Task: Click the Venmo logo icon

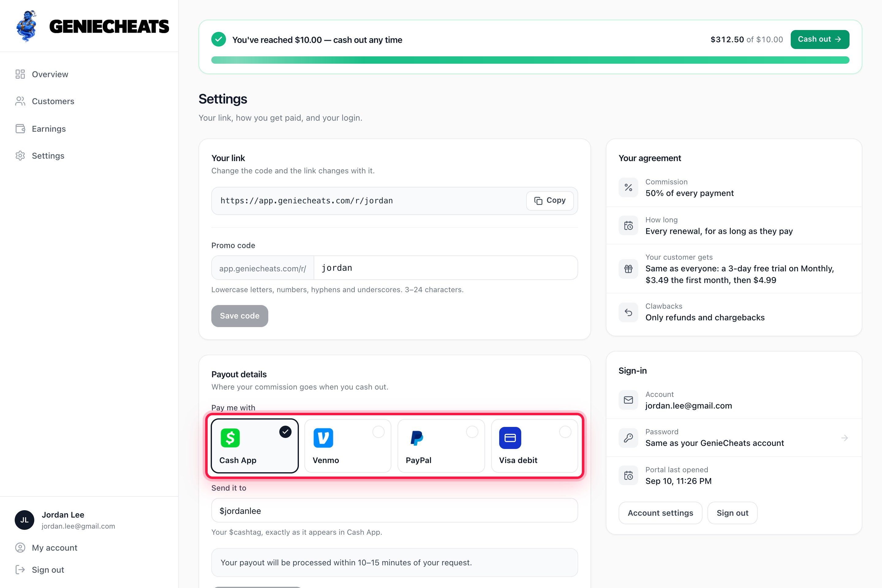Action: coord(323,438)
